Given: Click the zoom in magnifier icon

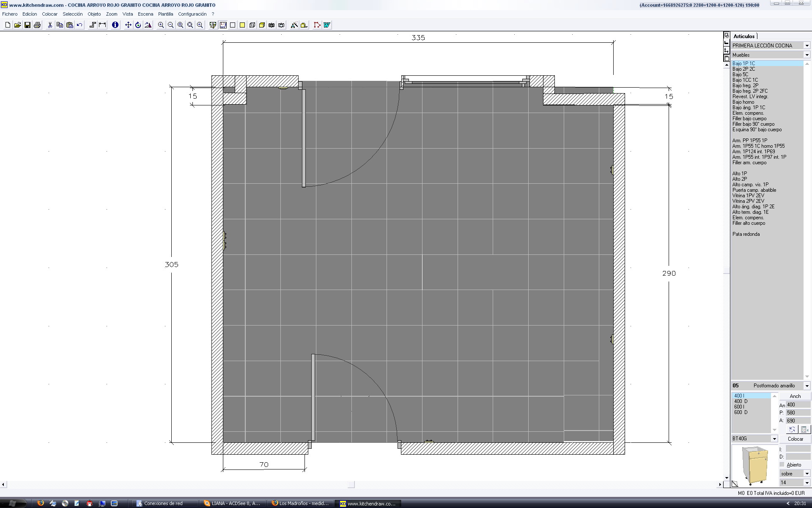Looking at the screenshot, I should click(x=161, y=25).
